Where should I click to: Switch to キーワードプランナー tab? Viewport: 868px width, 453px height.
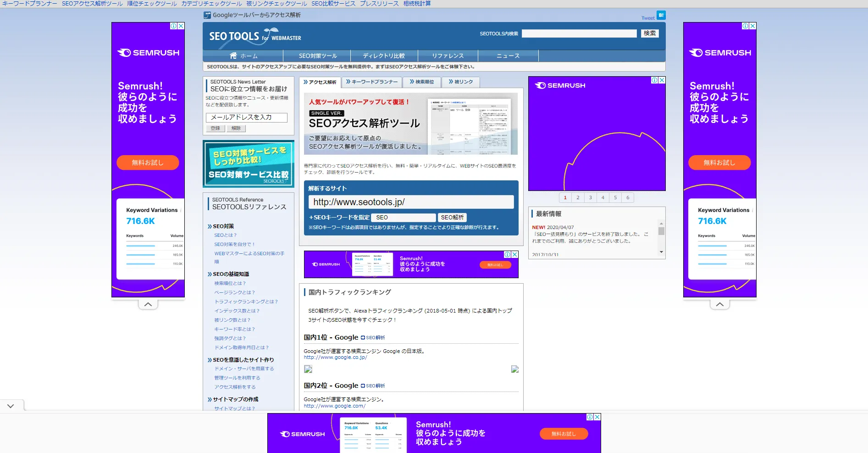tap(372, 82)
